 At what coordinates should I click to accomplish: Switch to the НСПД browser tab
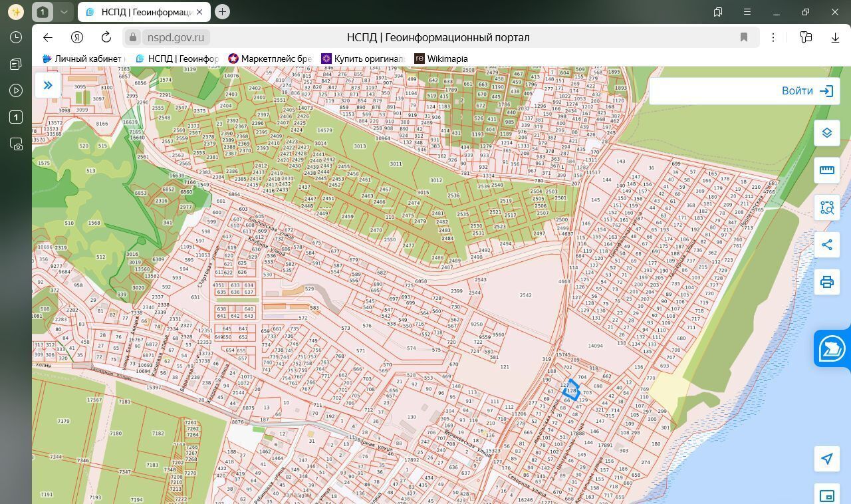click(x=144, y=12)
